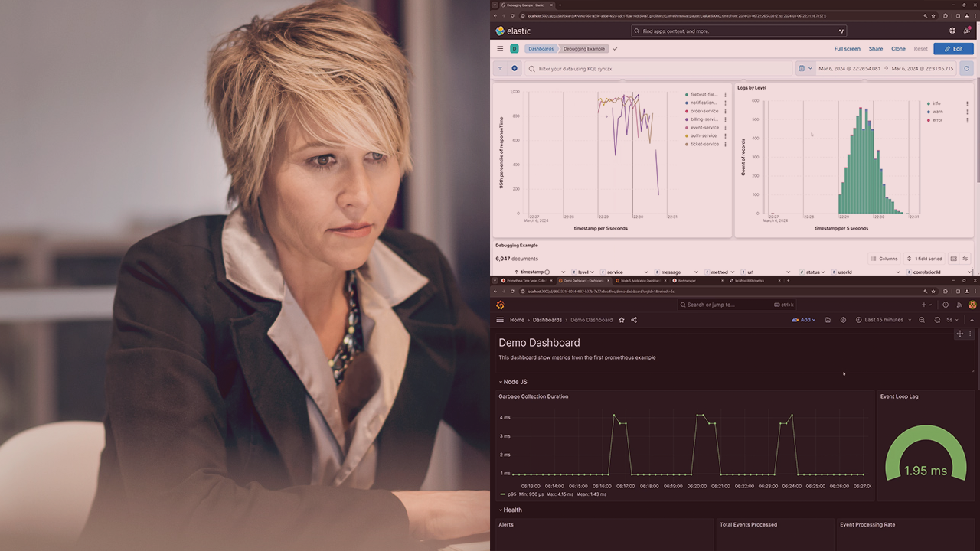Toggle the warn level in Logs legend
Image resolution: width=980 pixels, height=551 pixels.
(937, 112)
